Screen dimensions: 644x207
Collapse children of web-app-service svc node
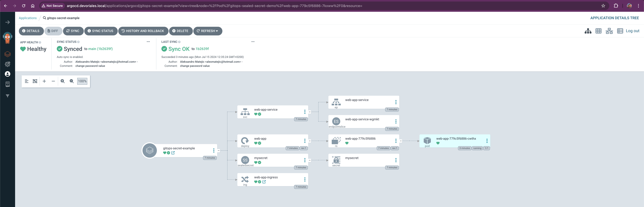[x=310, y=112]
